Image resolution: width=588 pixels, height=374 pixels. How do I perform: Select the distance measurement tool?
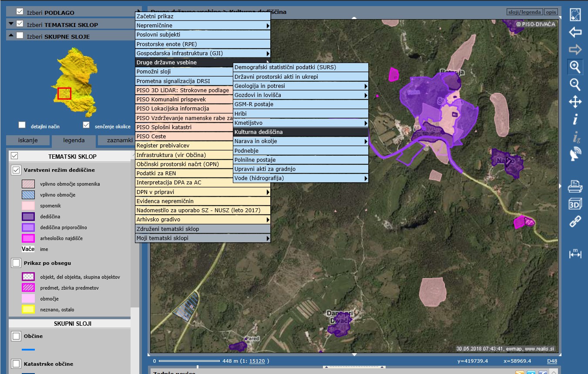[x=575, y=254]
